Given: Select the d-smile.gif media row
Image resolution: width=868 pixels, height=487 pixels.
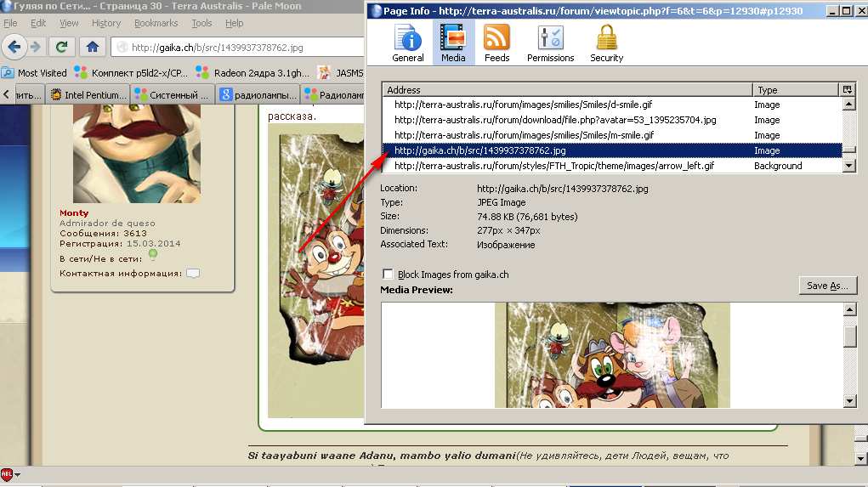Looking at the screenshot, I should tap(612, 105).
